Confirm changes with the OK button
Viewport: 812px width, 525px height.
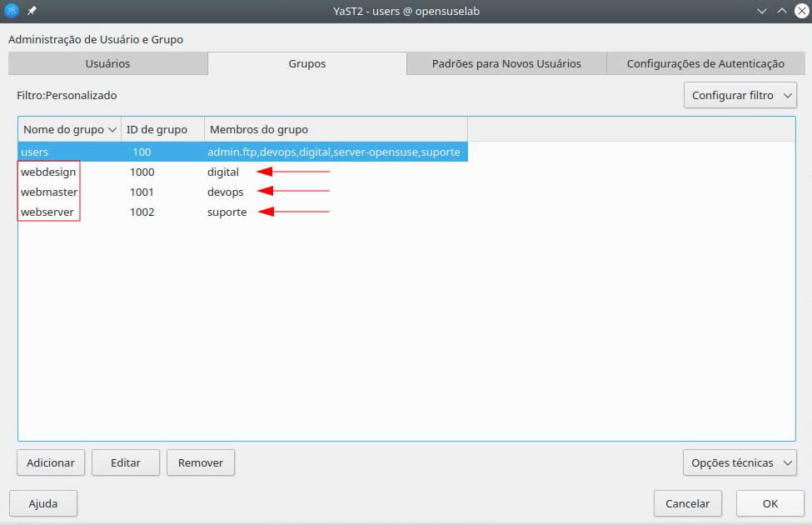770,503
